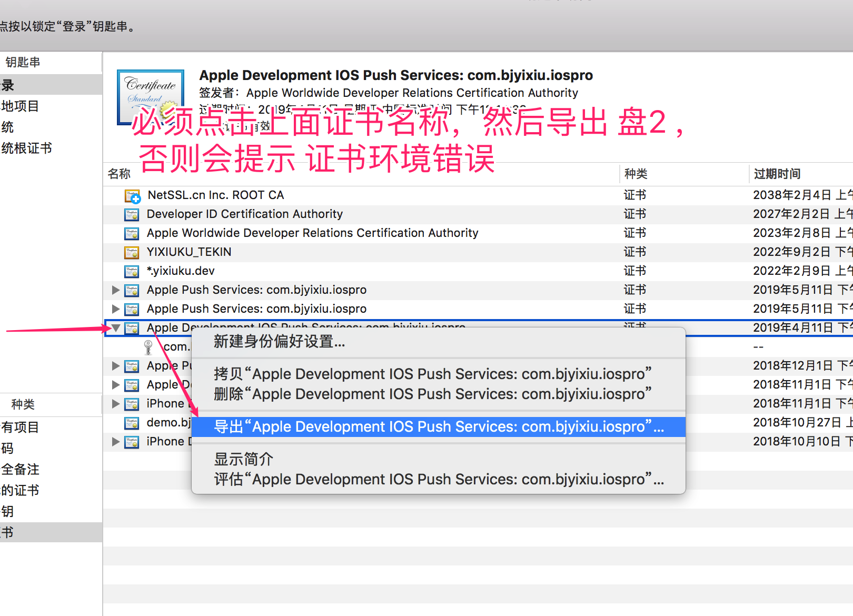Screen dimensions: 853x616
Task: Expand the certificate row dated 2018年10月10日
Action: 116,442
